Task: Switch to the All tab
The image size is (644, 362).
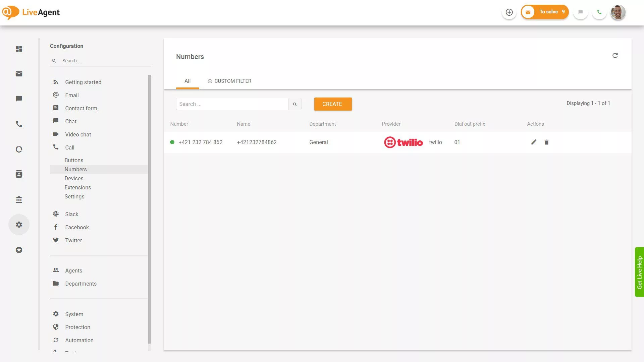Action: (187, 81)
